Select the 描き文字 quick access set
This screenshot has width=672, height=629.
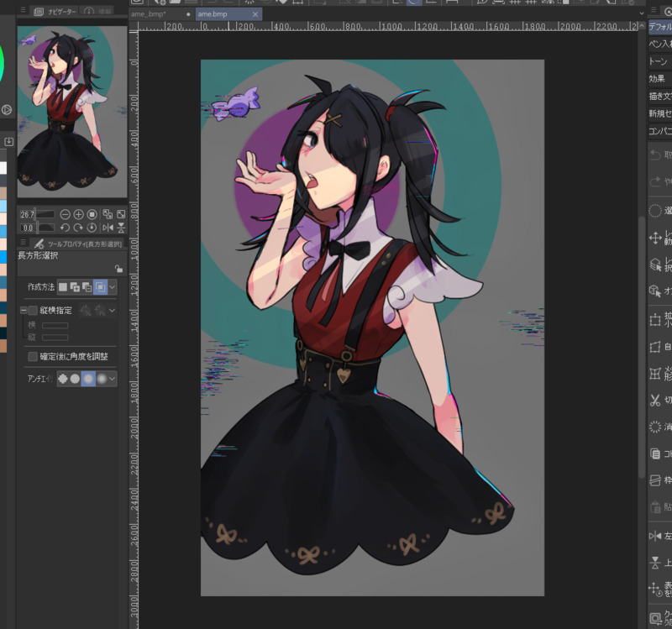coord(660,96)
